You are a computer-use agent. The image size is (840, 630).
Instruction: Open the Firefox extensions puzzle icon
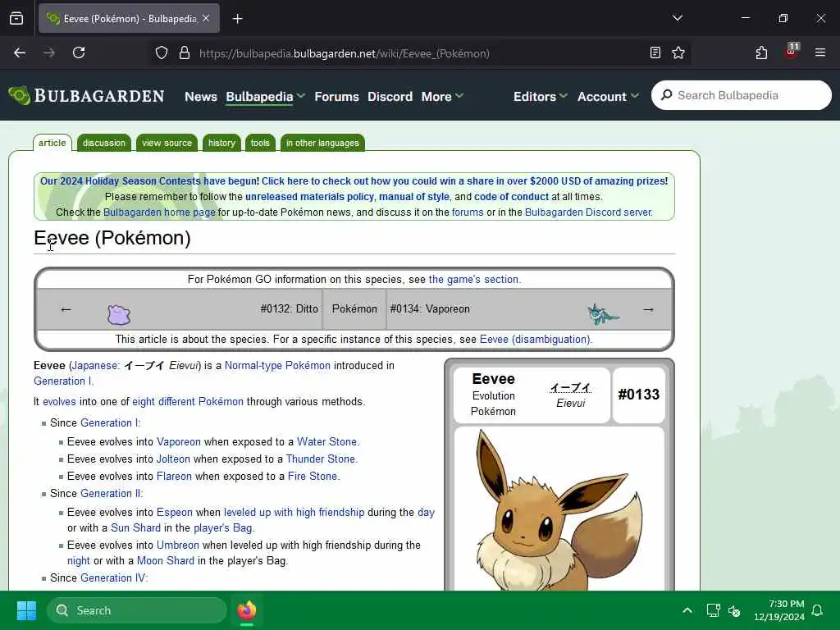click(761, 52)
